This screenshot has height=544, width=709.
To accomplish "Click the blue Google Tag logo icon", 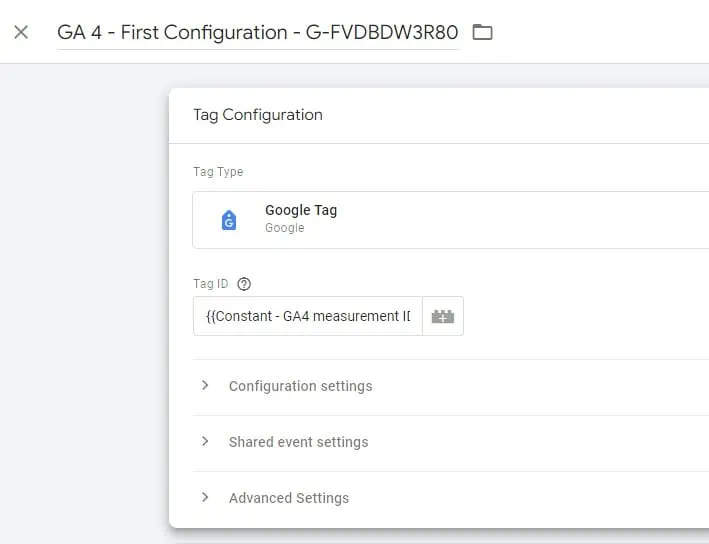I will tap(229, 220).
